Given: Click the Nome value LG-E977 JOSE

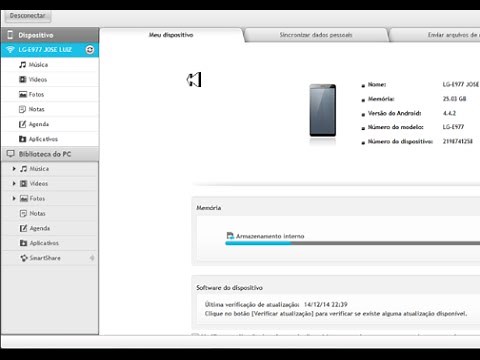Looking at the screenshot, I should (460, 84).
